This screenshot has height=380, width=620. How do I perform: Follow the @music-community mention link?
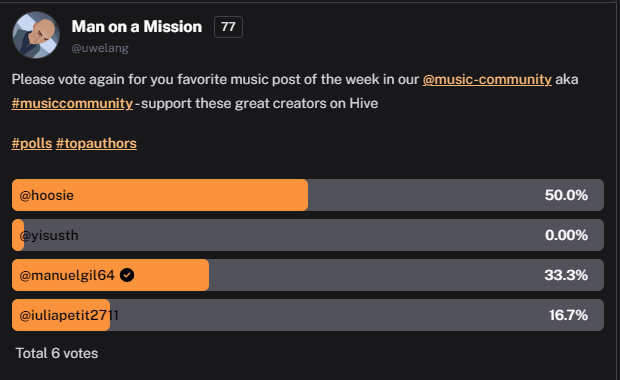click(x=487, y=79)
